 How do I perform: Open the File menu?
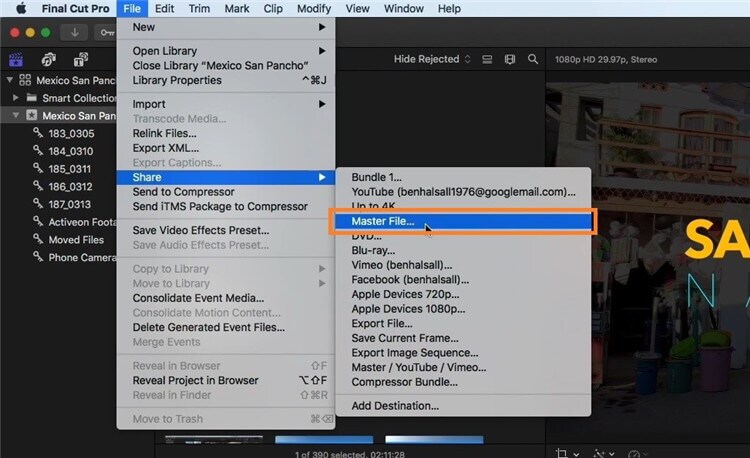[132, 9]
